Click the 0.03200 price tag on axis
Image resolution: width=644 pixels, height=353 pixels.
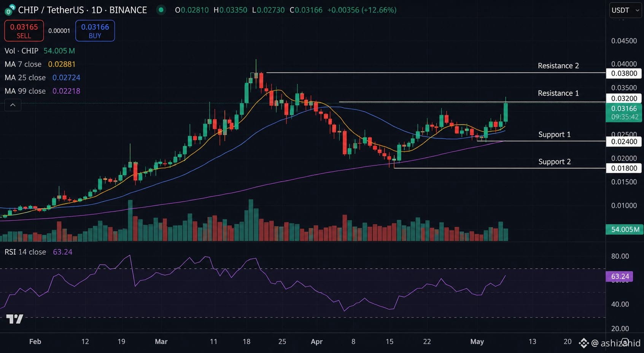pyautogui.click(x=624, y=98)
